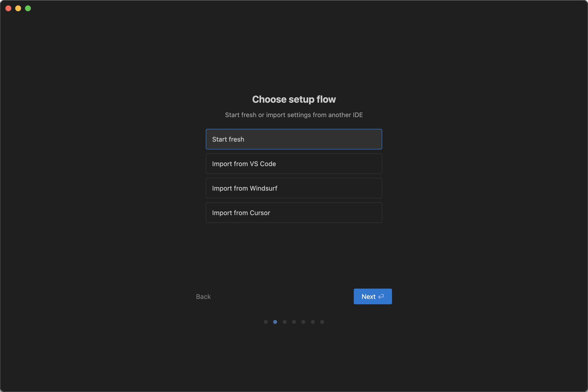Jump to the last step dot
Image resolution: width=588 pixels, height=392 pixels.
(x=322, y=322)
